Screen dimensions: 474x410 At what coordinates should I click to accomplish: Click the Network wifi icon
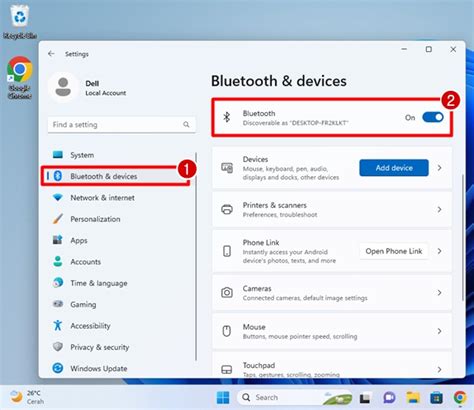coord(58,197)
